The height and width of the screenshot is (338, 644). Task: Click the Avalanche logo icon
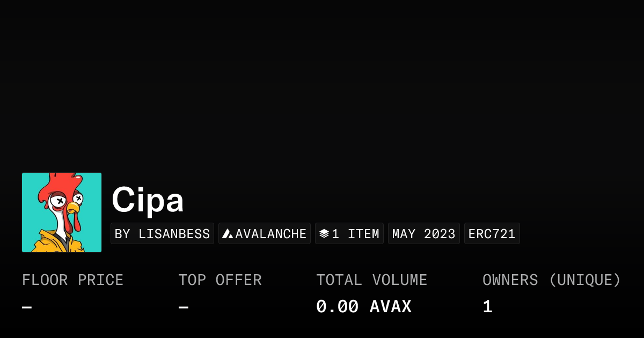coord(228,234)
